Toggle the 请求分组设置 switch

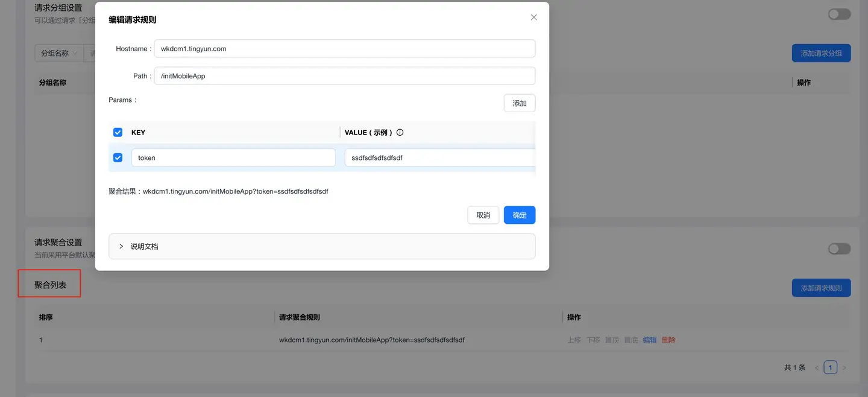pyautogui.click(x=839, y=14)
